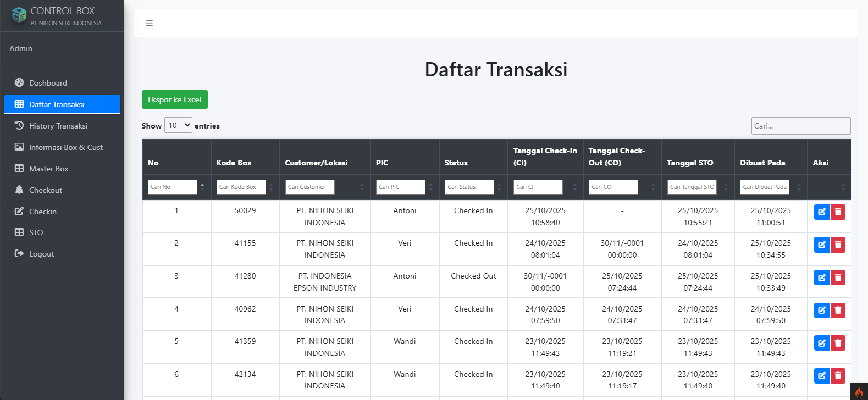Viewport: 868px width, 400px height.
Task: Click the Checkin pencil icon
Action: 19,211
